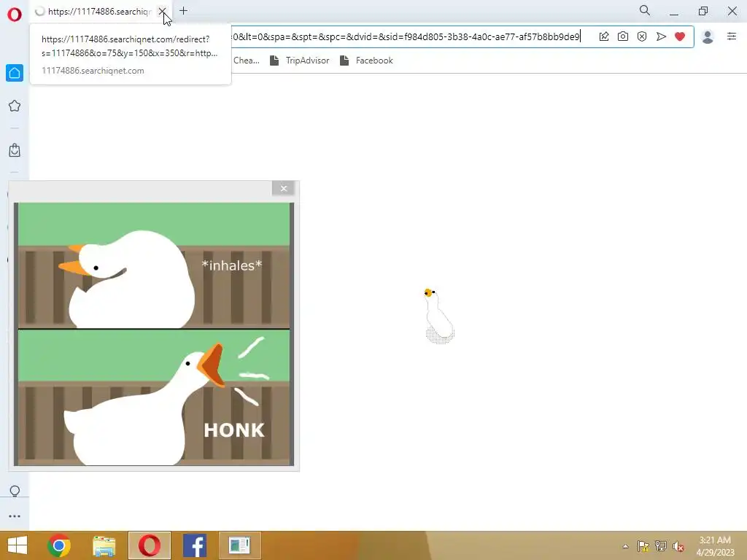The width and height of the screenshot is (747, 560).
Task: Open the news app taskbar icon
Action: pos(239,545)
